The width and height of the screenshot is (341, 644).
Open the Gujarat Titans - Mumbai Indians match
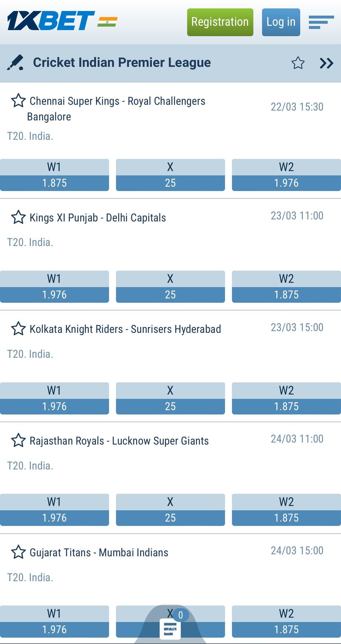click(x=98, y=553)
